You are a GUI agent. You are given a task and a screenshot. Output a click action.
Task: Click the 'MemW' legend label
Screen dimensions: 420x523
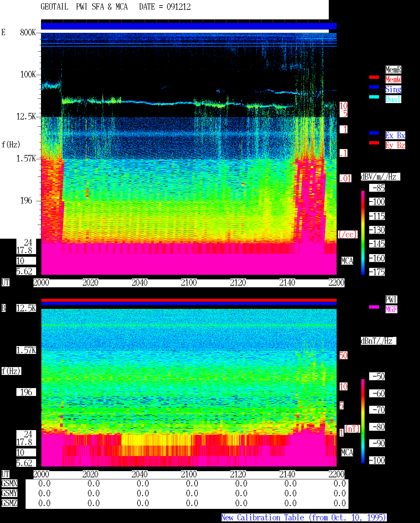tap(393, 79)
